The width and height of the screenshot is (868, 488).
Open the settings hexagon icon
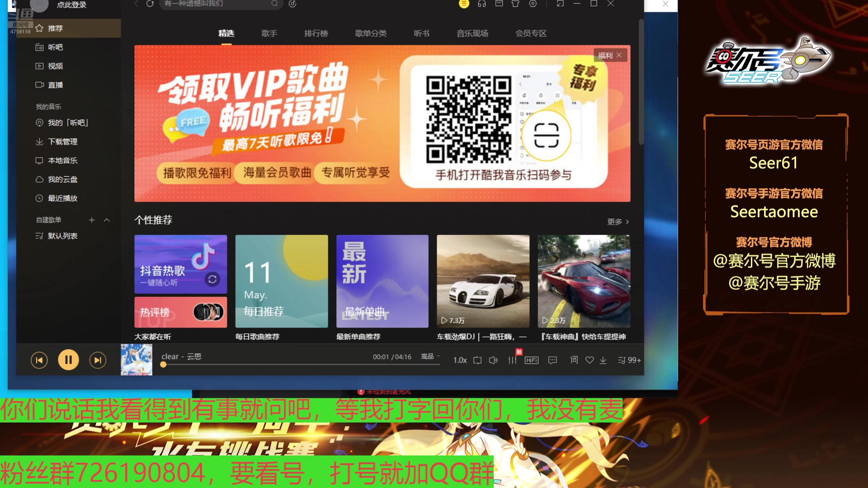[533, 4]
